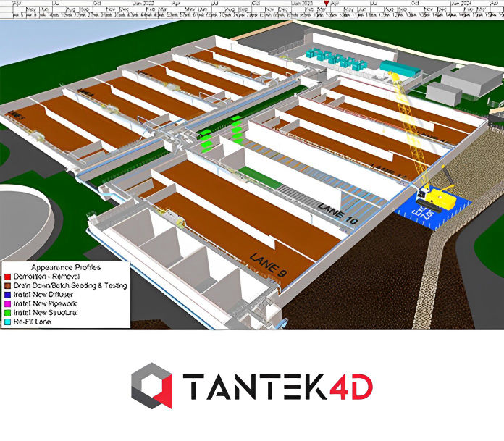Click the cyan Re-Fill Lane swatch
Image resolution: width=504 pixels, height=441 pixels.
[x=8, y=322]
